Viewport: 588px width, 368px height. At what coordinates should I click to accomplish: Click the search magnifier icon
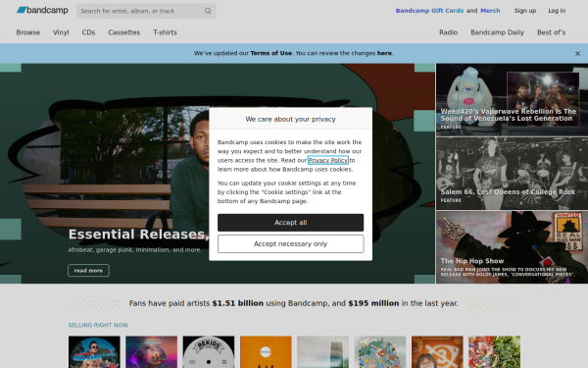(x=208, y=11)
